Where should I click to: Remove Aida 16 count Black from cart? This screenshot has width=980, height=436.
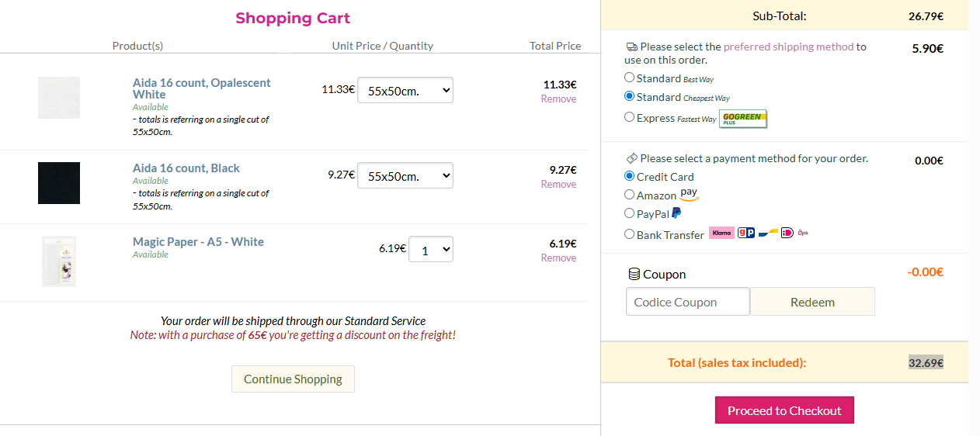tap(558, 185)
